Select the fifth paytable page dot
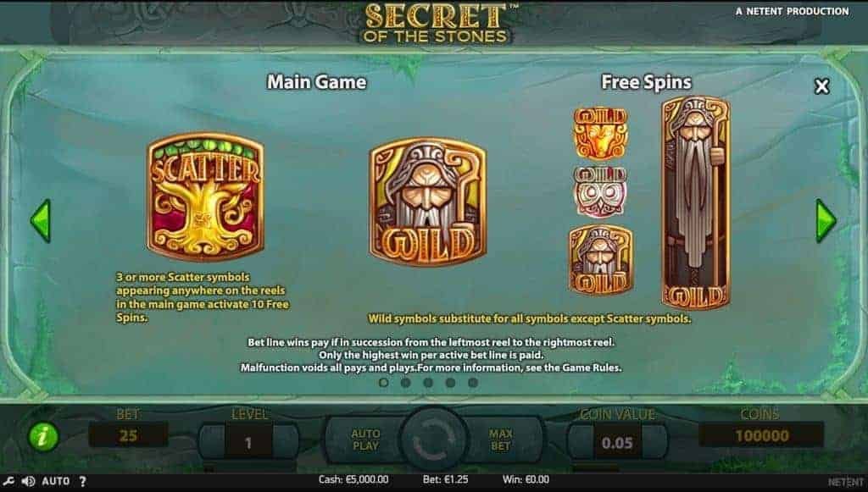 473,382
